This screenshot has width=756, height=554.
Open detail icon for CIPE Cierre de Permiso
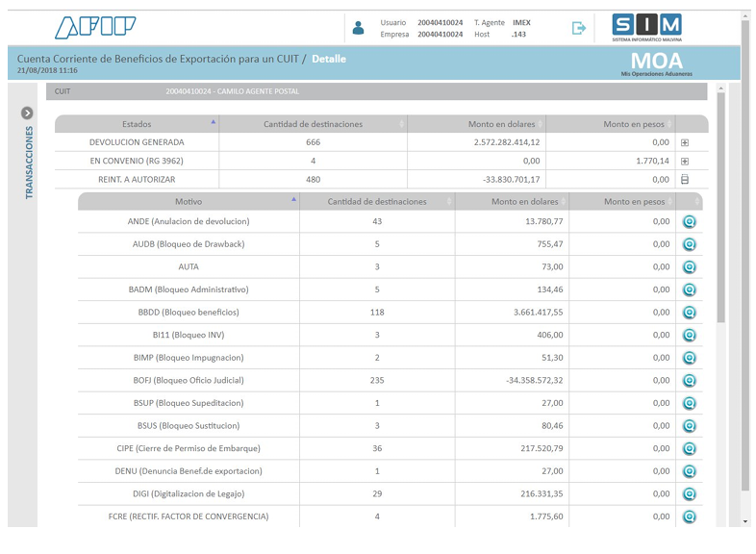tap(689, 449)
